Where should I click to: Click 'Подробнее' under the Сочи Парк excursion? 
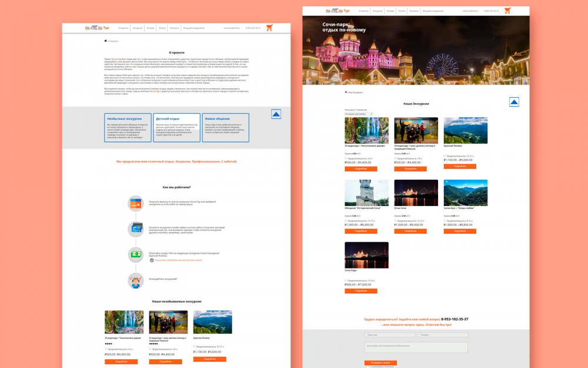click(x=360, y=291)
